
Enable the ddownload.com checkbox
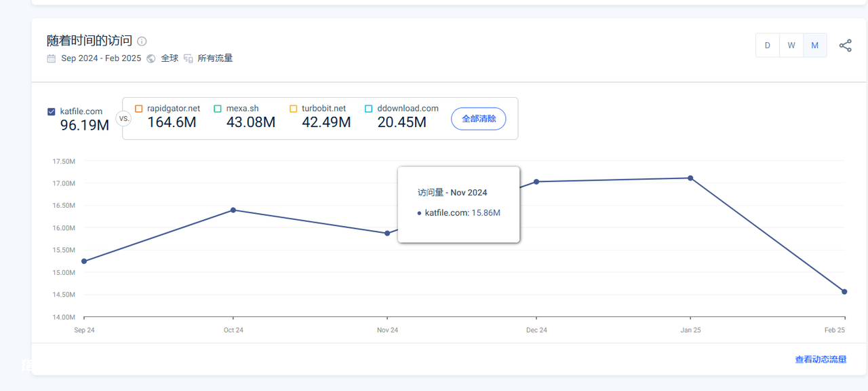pyautogui.click(x=369, y=109)
